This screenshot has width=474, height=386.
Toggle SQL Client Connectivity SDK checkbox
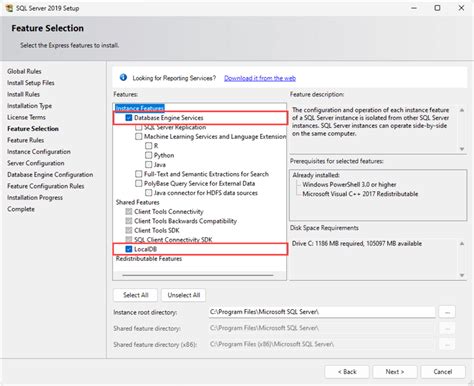129,239
